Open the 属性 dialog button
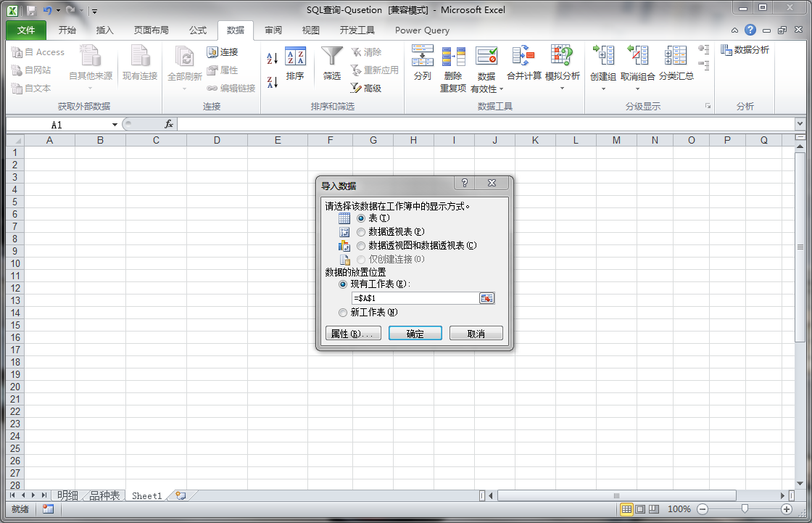 (353, 332)
